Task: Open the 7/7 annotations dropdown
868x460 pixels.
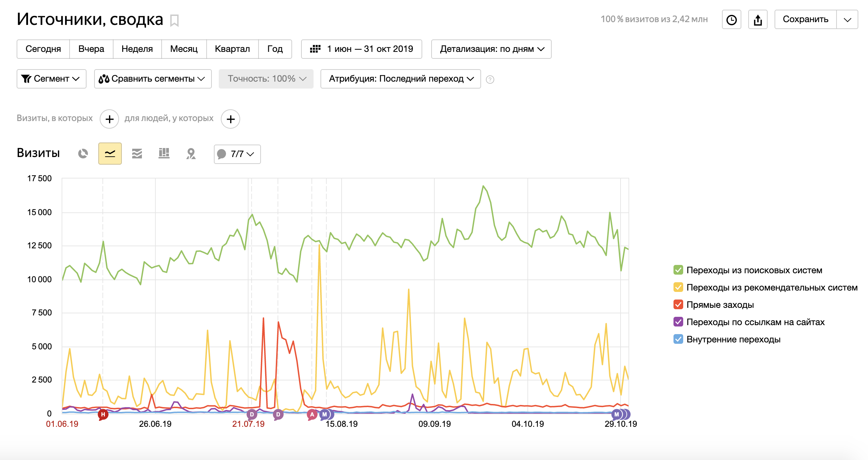Action: [x=237, y=154]
